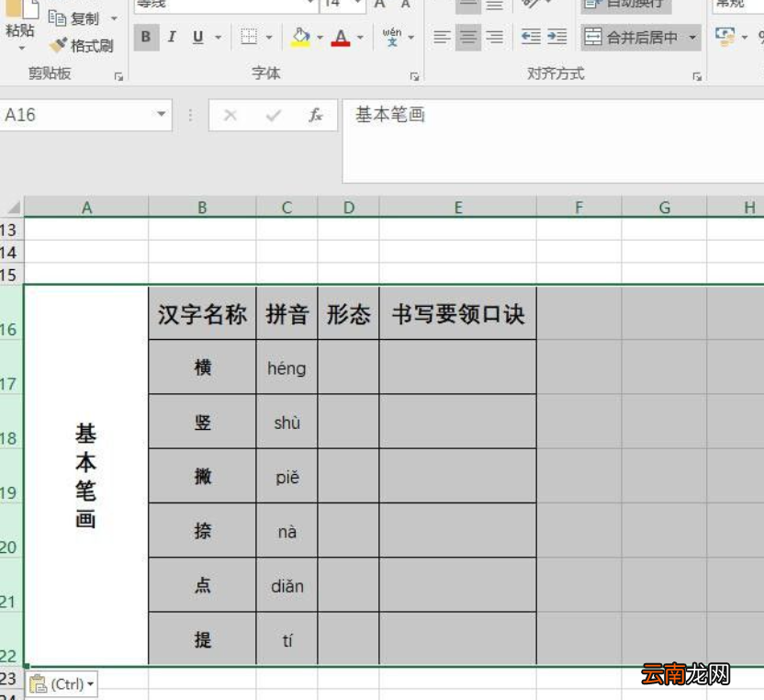Viewport: 764px width, 700px height.
Task: Click 复制 copy button
Action: (74, 18)
